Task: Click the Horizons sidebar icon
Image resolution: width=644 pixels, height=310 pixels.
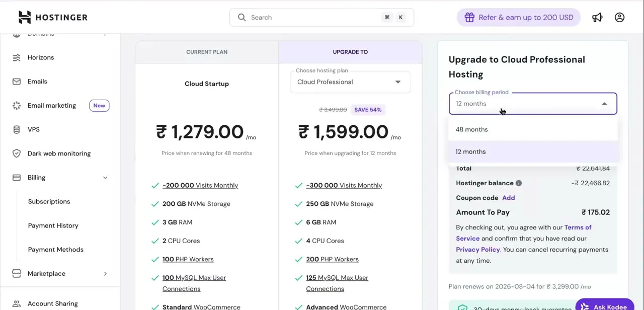Action: tap(17, 57)
